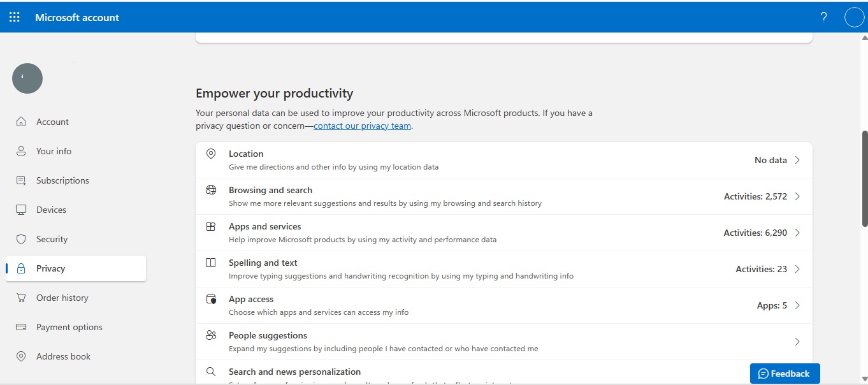868x385 pixels.
Task: Open People suggestions title
Action: click(268, 335)
